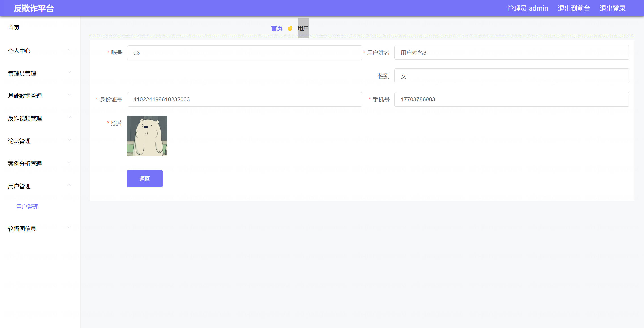Image resolution: width=644 pixels, height=328 pixels.
Task: Click the 首页 breadcrumb link
Action: [x=277, y=28]
